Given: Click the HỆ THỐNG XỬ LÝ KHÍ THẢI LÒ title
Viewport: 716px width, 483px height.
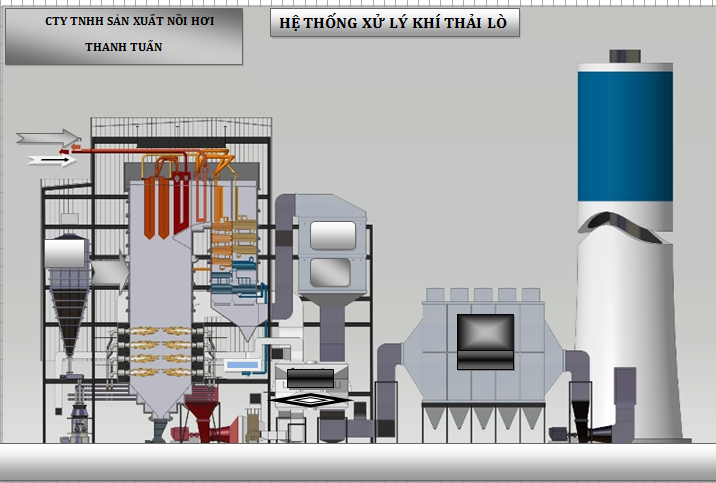Looking at the screenshot, I should 395,24.
